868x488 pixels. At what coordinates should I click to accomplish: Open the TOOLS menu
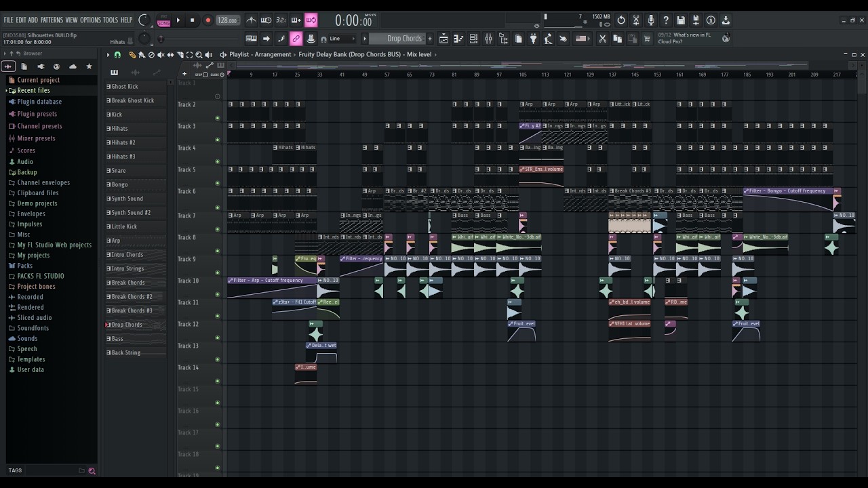(x=111, y=20)
